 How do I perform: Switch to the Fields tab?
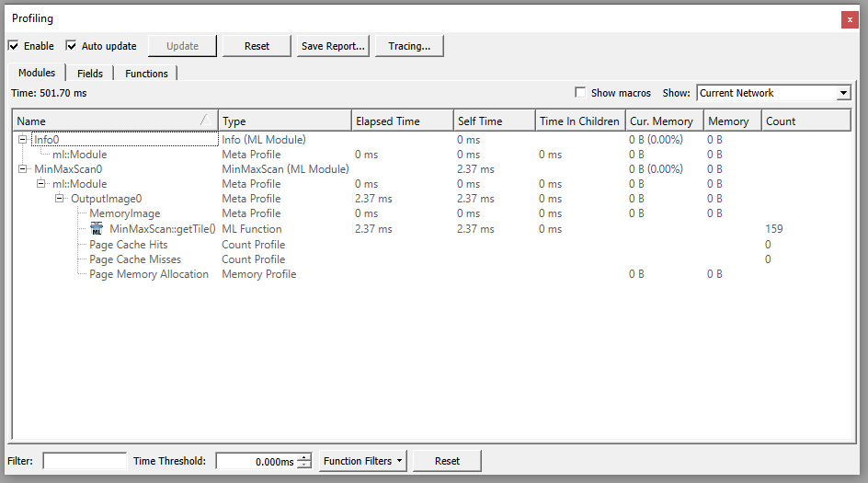pyautogui.click(x=89, y=74)
